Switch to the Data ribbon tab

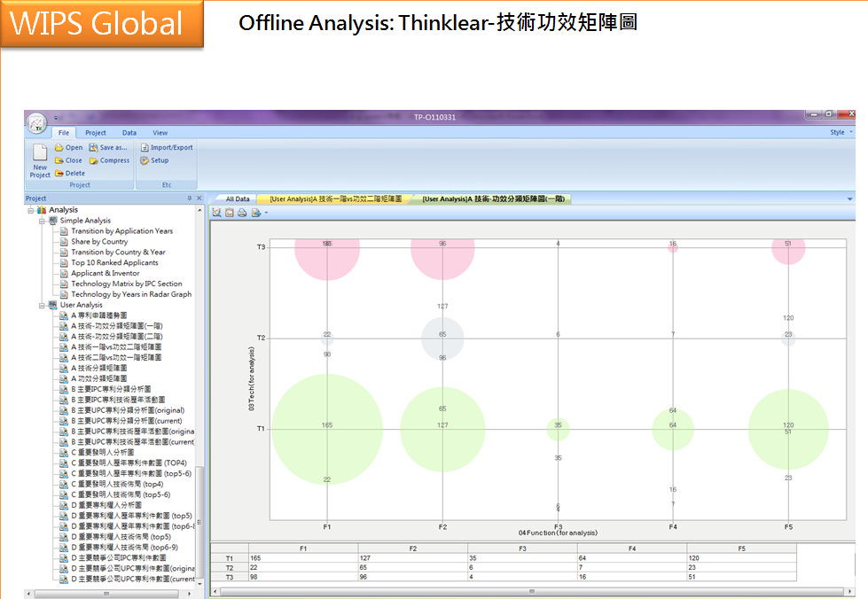pyautogui.click(x=129, y=133)
